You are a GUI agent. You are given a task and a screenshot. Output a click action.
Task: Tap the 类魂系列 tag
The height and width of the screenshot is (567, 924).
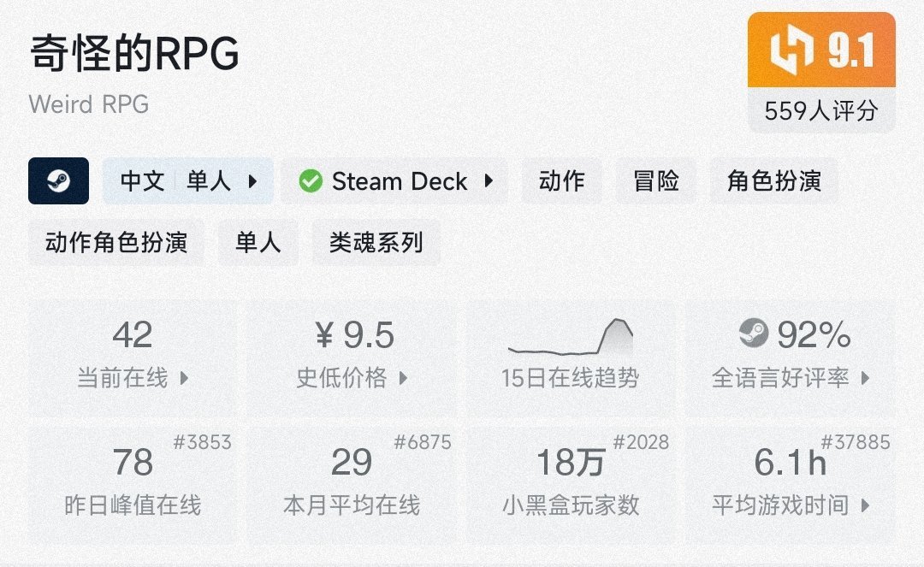coord(376,242)
